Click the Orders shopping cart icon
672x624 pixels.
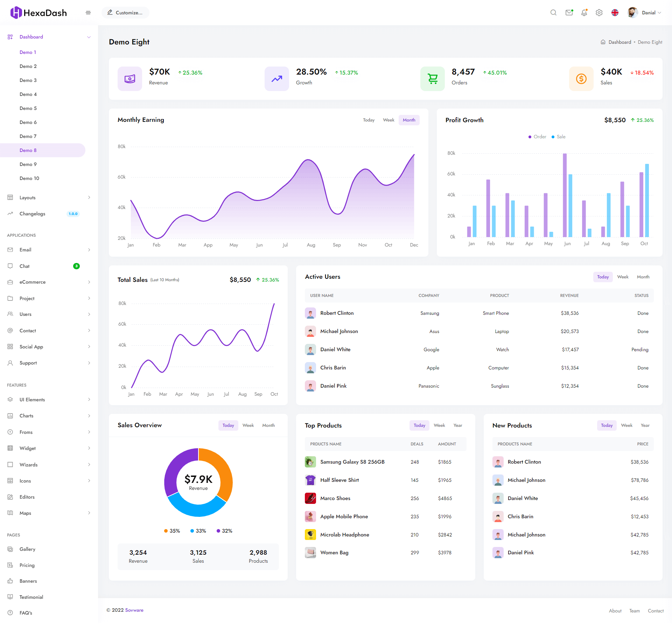pyautogui.click(x=433, y=79)
